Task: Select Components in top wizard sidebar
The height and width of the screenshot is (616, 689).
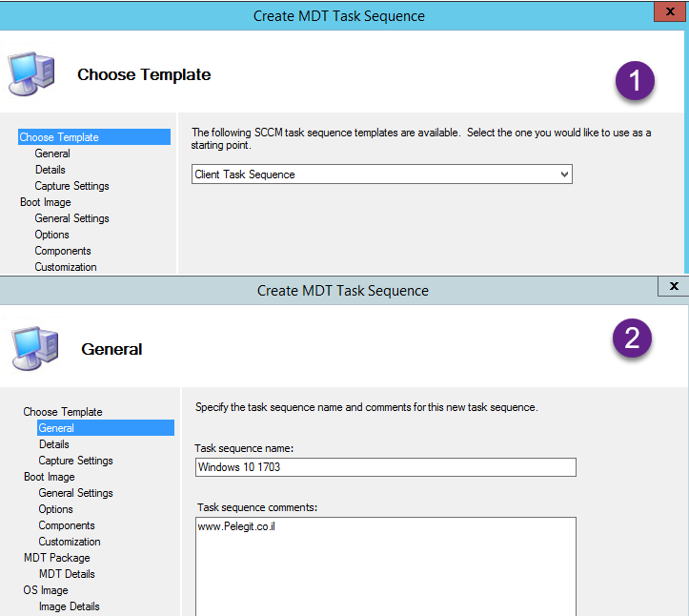Action: pyautogui.click(x=63, y=251)
